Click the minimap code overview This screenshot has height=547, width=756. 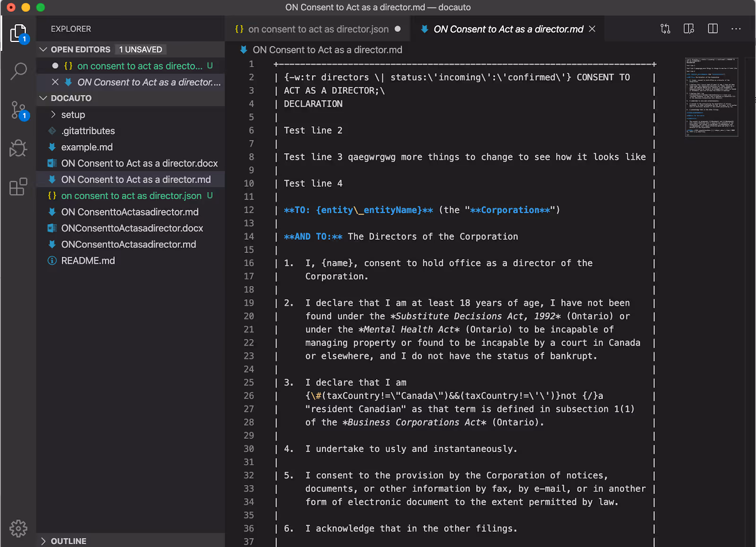tap(712, 97)
